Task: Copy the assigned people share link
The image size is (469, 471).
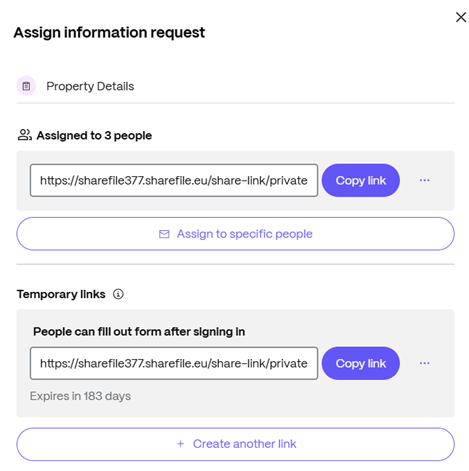Action: pyautogui.click(x=361, y=180)
